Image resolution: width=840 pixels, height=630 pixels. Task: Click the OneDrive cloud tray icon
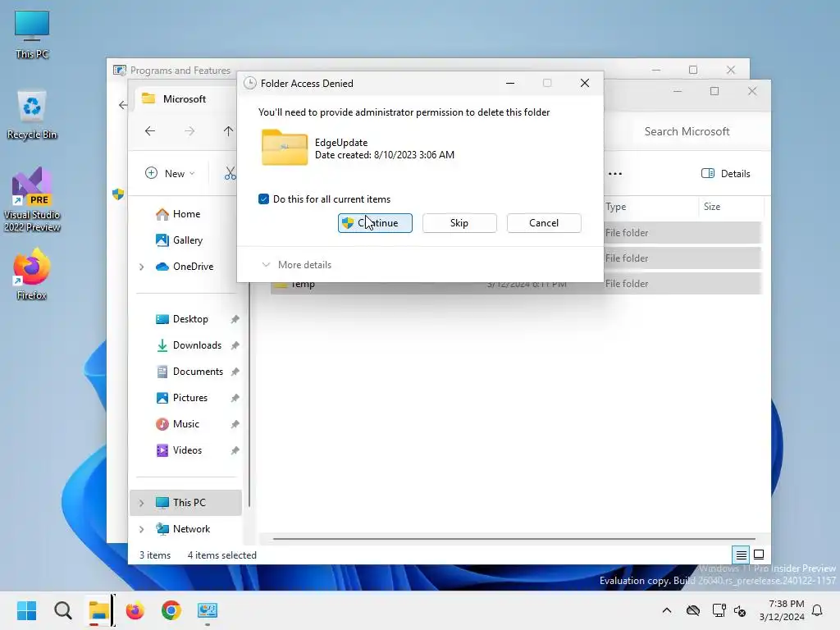point(693,610)
